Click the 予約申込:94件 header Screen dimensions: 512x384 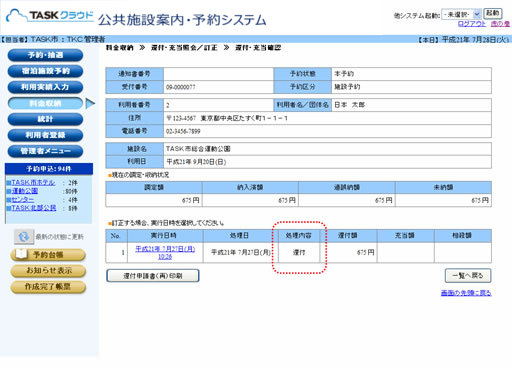pyautogui.click(x=49, y=169)
